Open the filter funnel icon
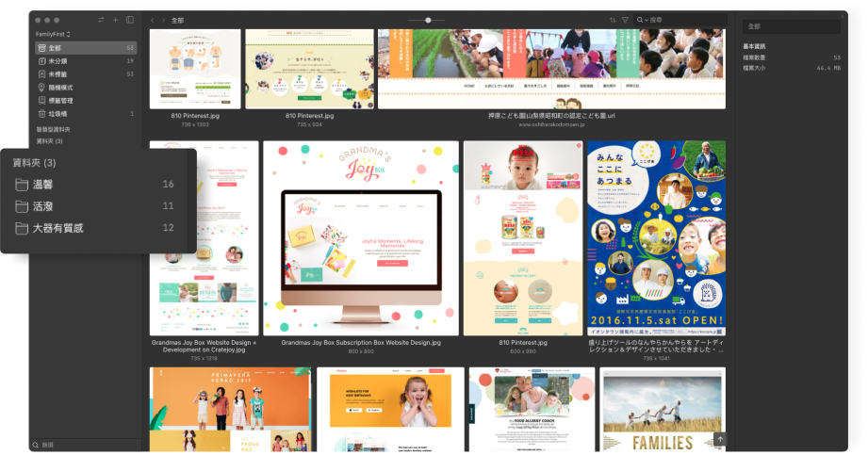The width and height of the screenshot is (868, 455). coord(625,20)
